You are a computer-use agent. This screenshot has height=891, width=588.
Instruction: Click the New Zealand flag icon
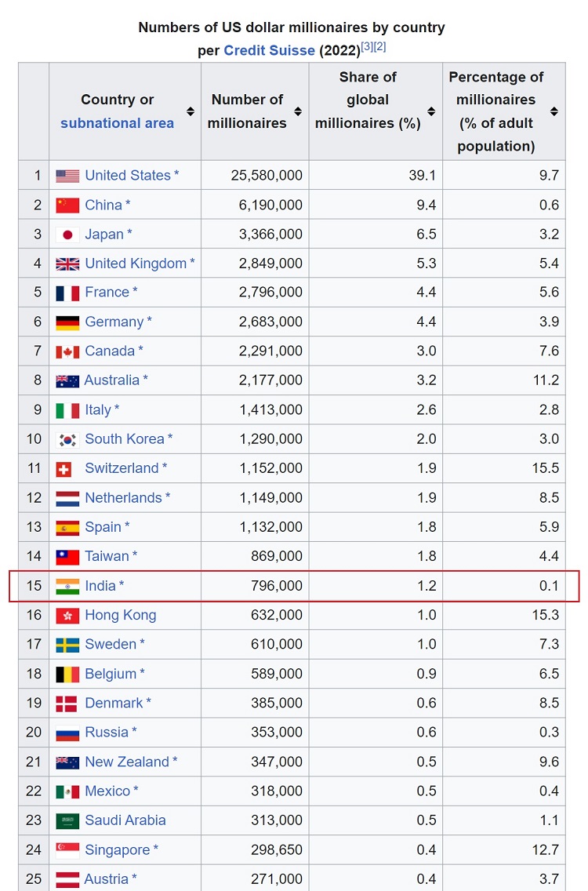pos(67,762)
